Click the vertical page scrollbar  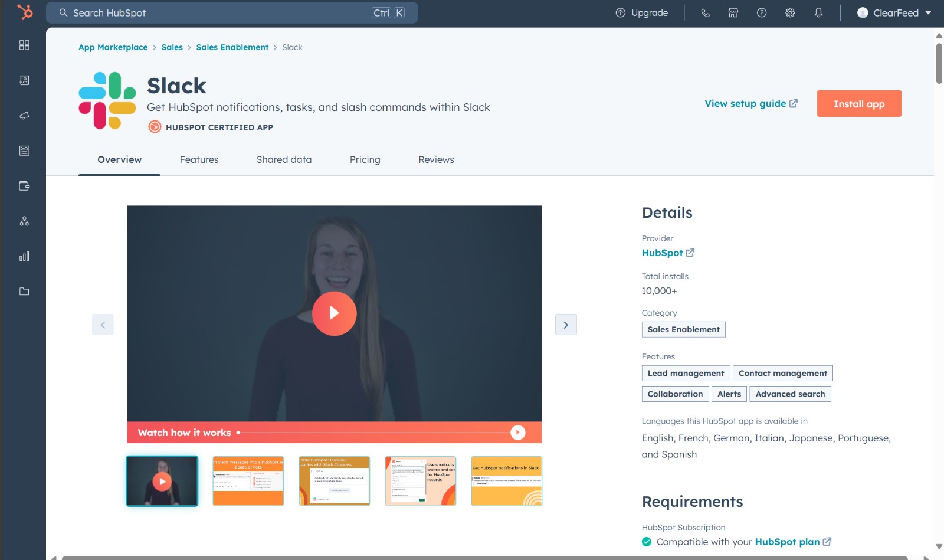pyautogui.click(x=939, y=63)
